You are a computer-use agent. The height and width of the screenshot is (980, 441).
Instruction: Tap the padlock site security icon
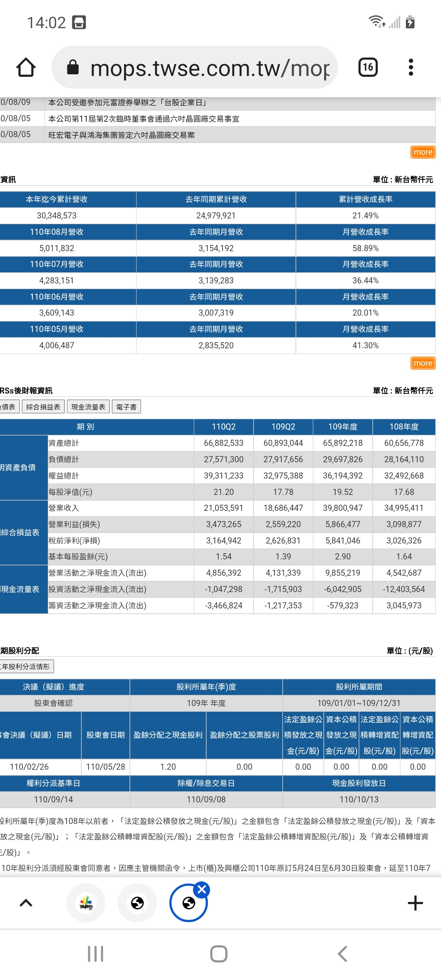(73, 67)
